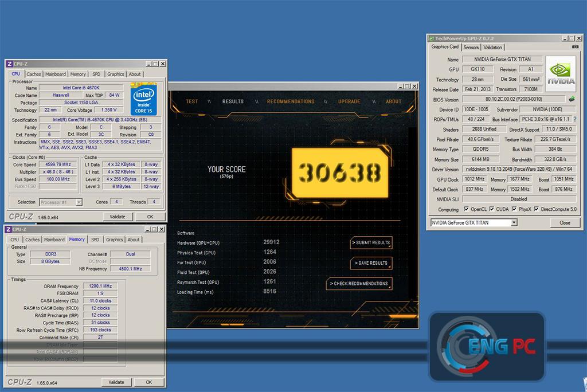
Task: Open the Validation tab in GPU-Z
Action: (x=492, y=47)
